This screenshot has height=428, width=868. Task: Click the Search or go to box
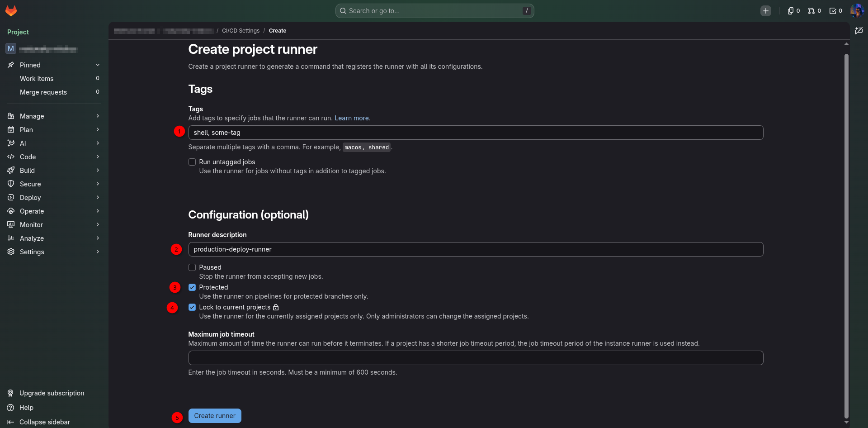[434, 11]
